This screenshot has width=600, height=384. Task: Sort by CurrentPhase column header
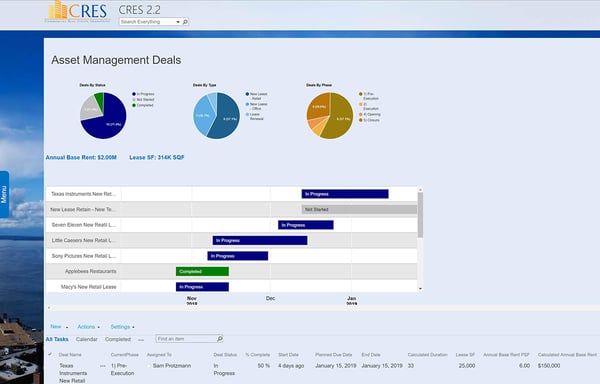(124, 355)
